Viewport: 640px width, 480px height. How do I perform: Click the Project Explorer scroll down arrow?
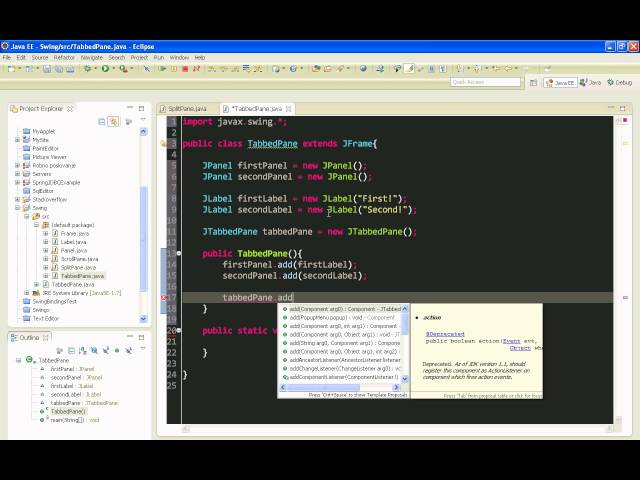pyautogui.click(x=143, y=318)
